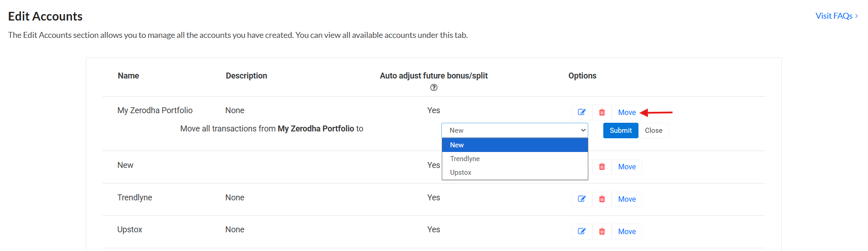Click Move for My Zerodha Portfolio

(x=627, y=112)
